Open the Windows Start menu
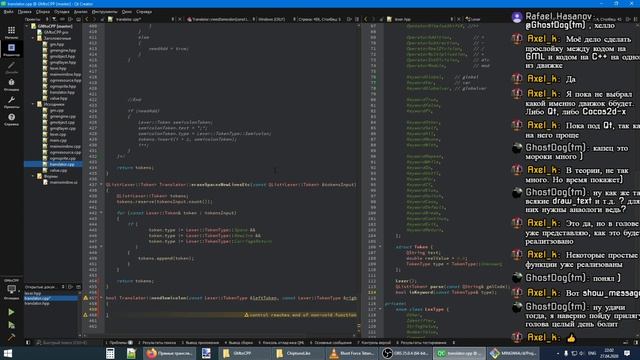The width and height of the screenshot is (640, 360). point(8,353)
